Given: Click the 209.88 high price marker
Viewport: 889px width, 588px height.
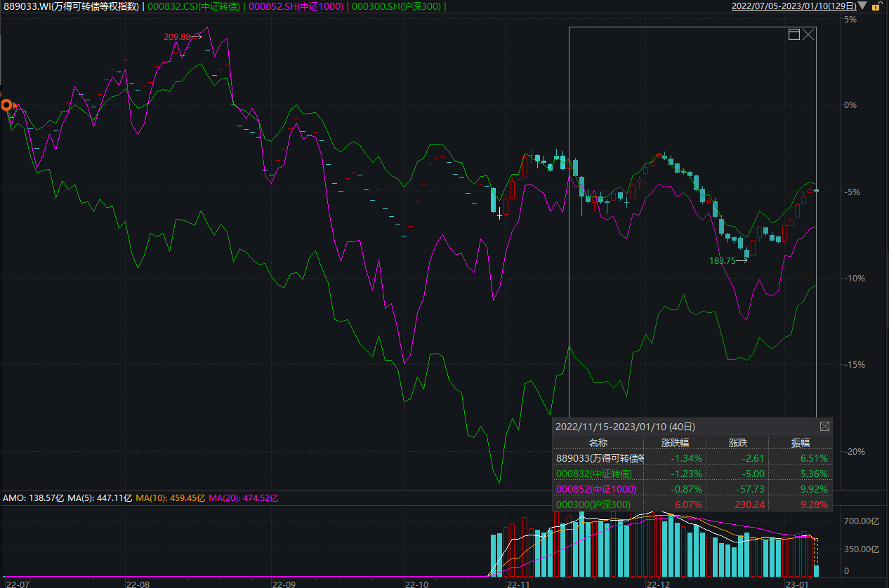Looking at the screenshot, I should [178, 37].
